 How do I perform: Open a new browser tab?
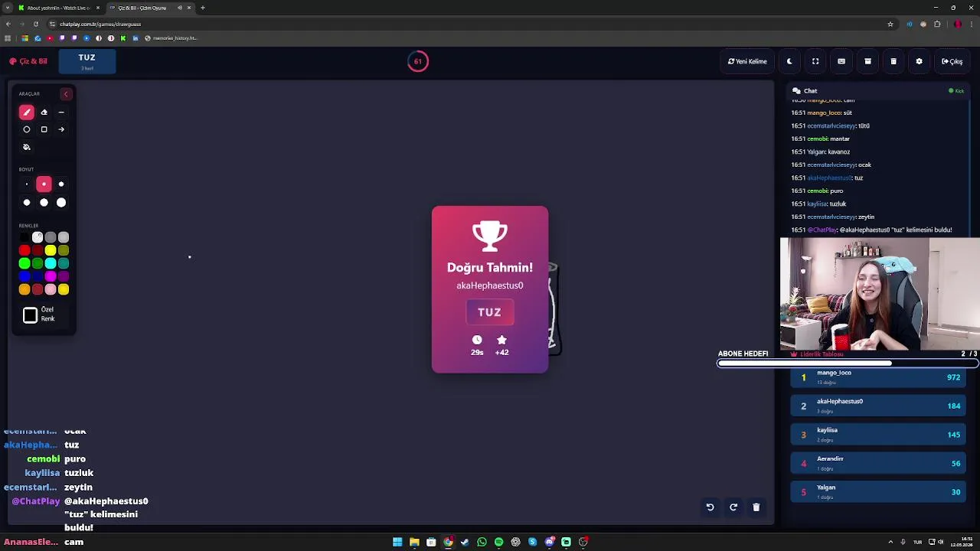point(203,8)
